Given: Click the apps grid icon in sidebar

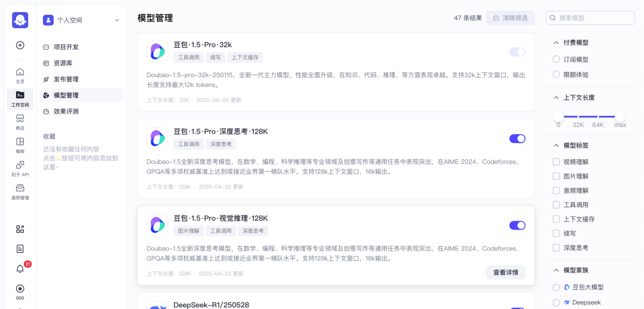Looking at the screenshot, I should pos(20,229).
